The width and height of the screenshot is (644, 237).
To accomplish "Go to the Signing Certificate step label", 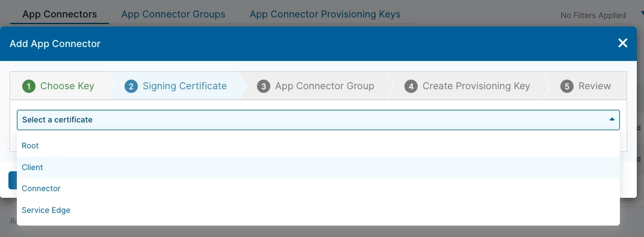I will pyautogui.click(x=184, y=86).
